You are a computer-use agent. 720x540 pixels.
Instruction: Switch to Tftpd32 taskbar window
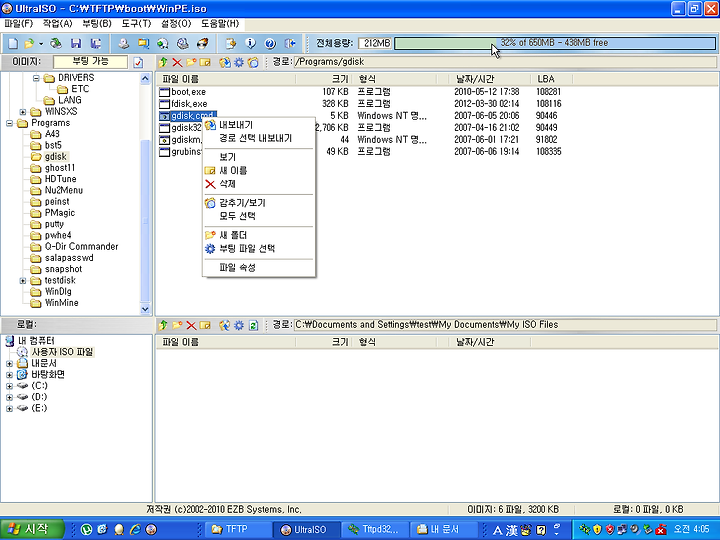pos(373,529)
